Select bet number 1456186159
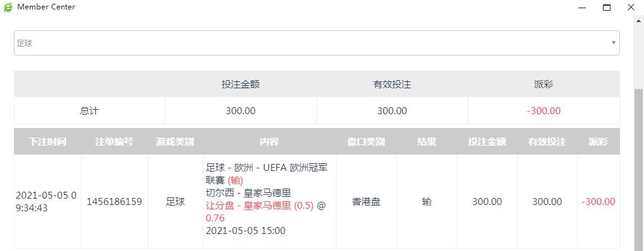644x251 pixels. (114, 202)
